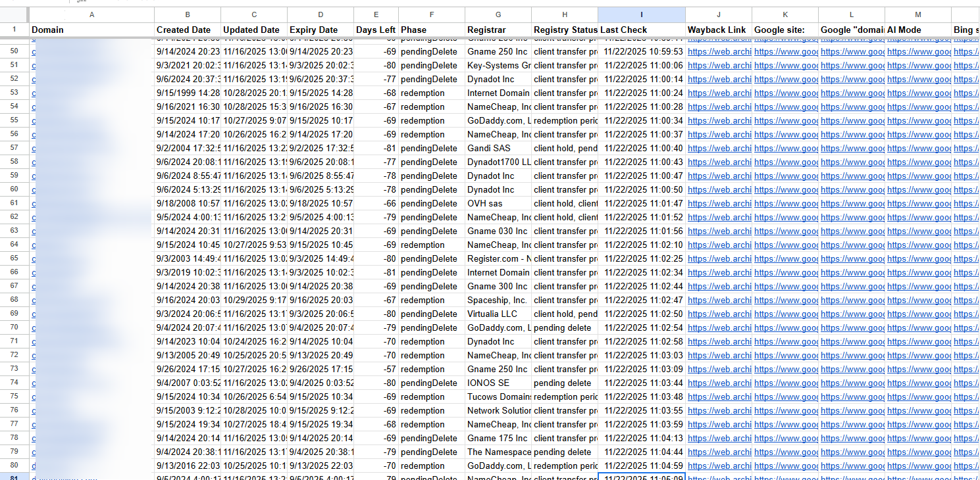
Task: Click the 'IONOS SE' registrar cell
Action: point(498,383)
